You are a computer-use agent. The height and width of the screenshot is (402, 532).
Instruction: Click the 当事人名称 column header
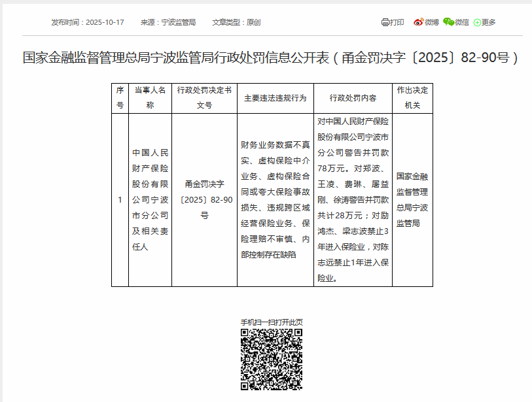click(x=150, y=97)
